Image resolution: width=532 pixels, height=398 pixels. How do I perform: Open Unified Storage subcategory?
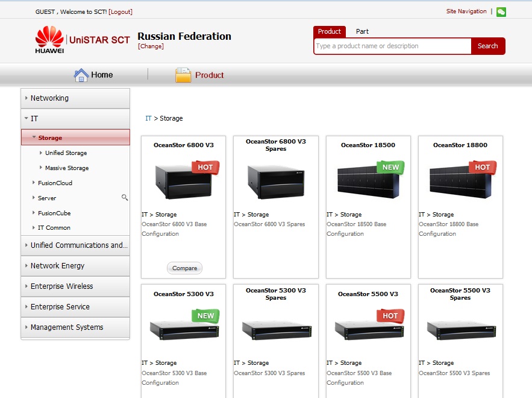click(66, 153)
